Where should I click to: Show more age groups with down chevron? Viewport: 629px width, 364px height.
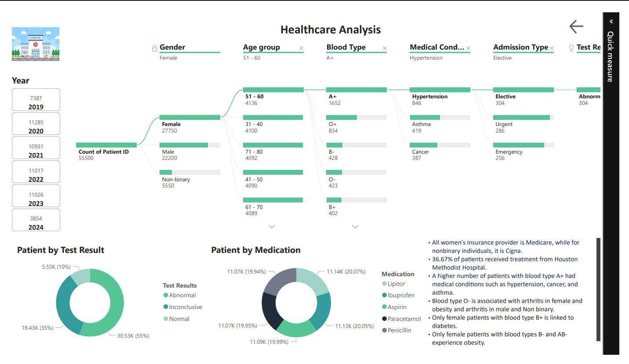tap(272, 227)
